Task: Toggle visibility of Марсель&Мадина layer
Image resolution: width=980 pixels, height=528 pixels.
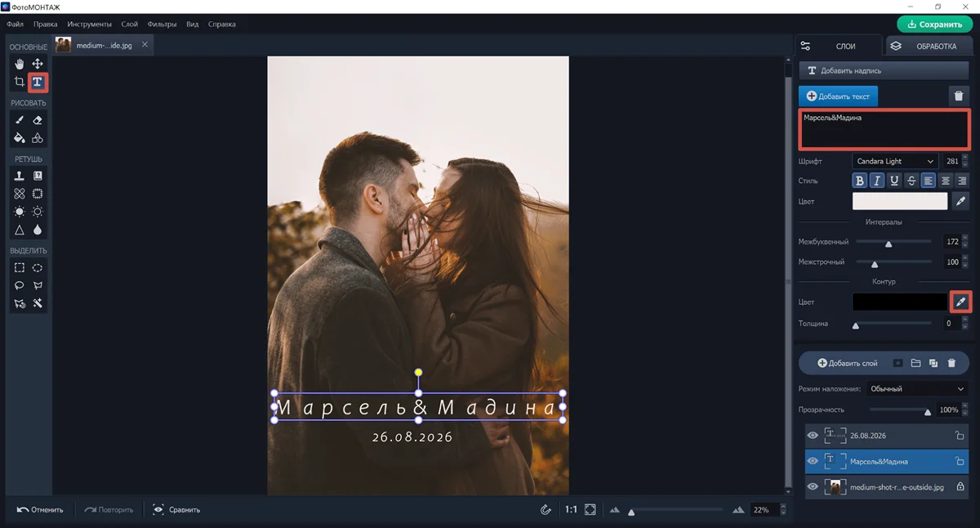Action: point(813,462)
